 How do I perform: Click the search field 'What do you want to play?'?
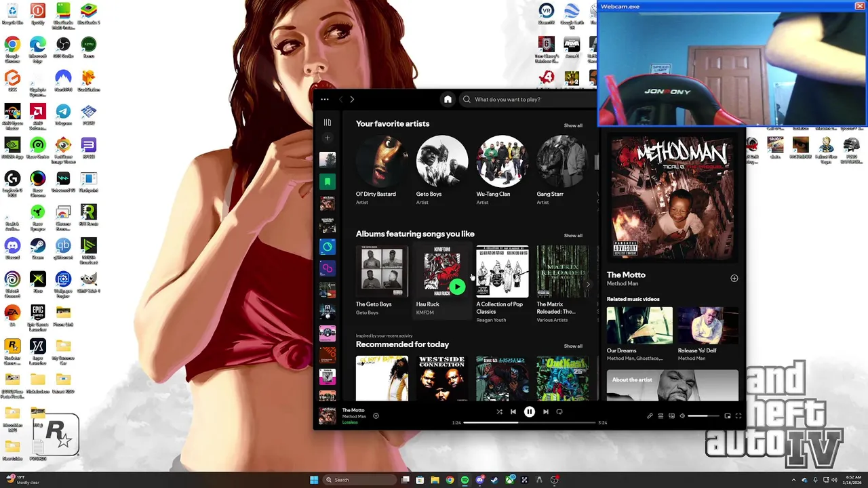[x=529, y=100]
